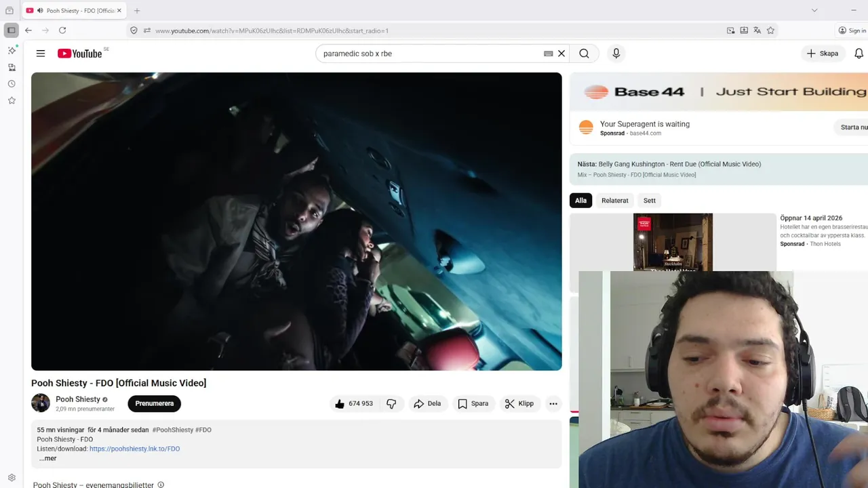Select the Pooh Shiesty - FDO browser tab
The image size is (868, 488).
pos(73,11)
